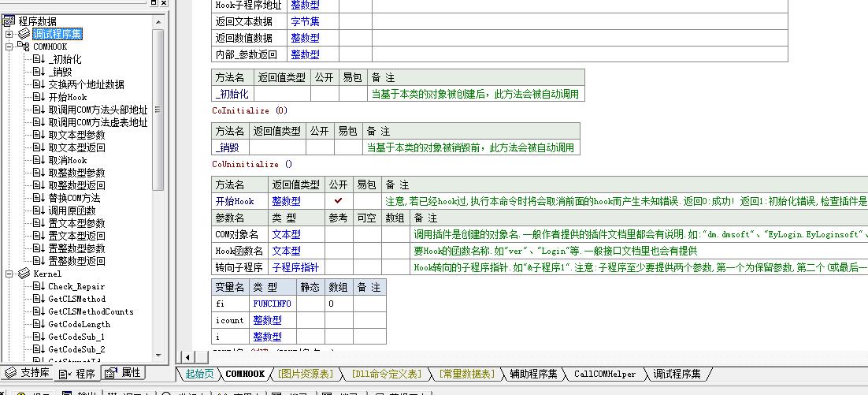Click the tree scrollbar down arrow
This screenshot has width=868, height=395.
point(158,356)
